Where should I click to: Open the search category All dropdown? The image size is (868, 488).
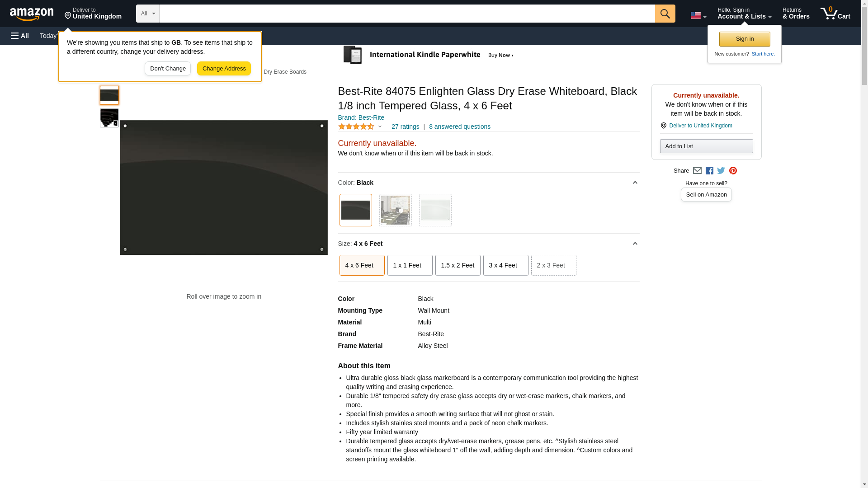(147, 14)
